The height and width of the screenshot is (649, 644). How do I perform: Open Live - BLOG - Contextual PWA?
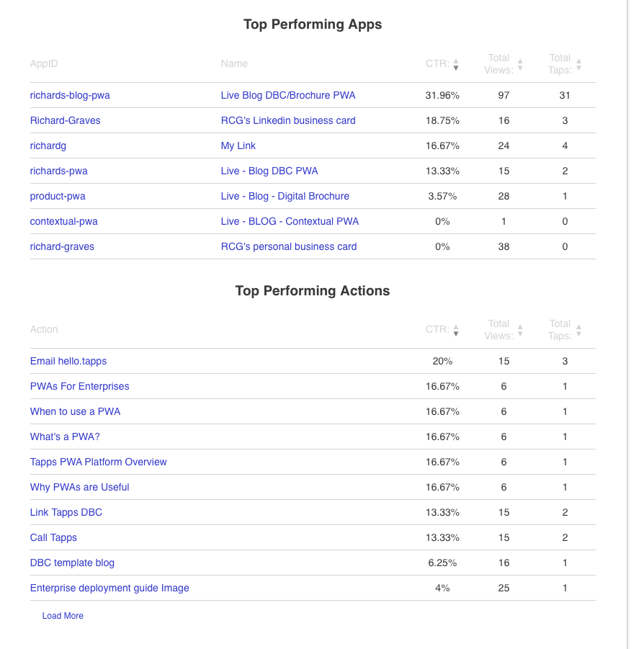point(290,221)
